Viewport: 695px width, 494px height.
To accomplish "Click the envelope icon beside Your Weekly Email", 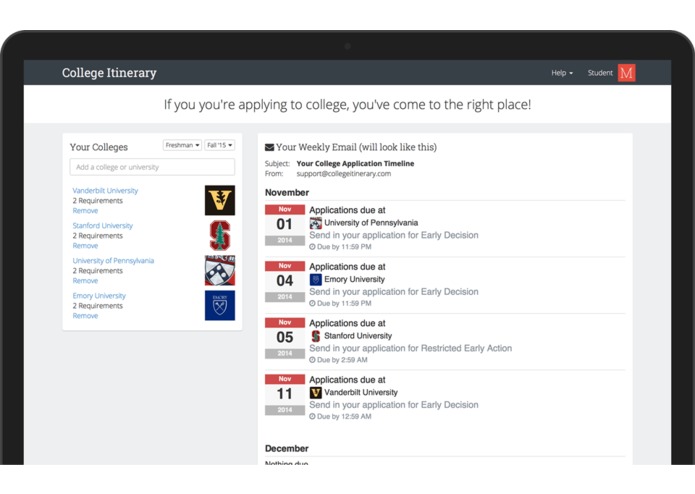I will (x=269, y=147).
